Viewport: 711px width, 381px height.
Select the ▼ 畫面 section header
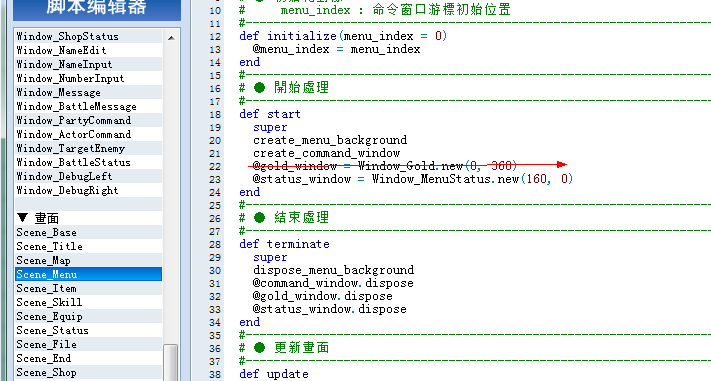pos(88,219)
